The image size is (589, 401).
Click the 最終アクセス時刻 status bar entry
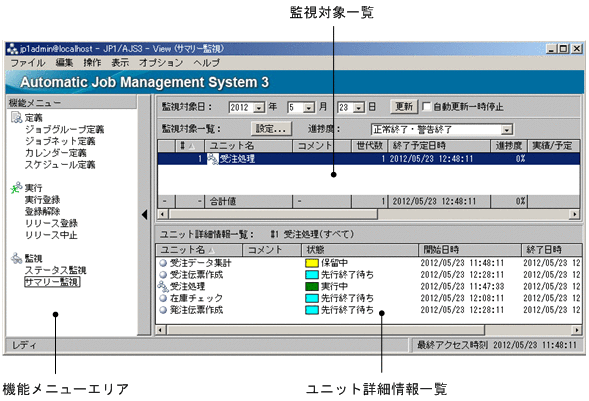[497, 345]
